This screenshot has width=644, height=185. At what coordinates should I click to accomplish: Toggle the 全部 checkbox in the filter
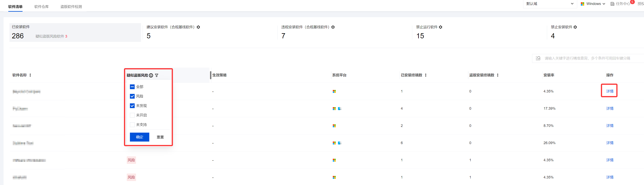point(132,87)
